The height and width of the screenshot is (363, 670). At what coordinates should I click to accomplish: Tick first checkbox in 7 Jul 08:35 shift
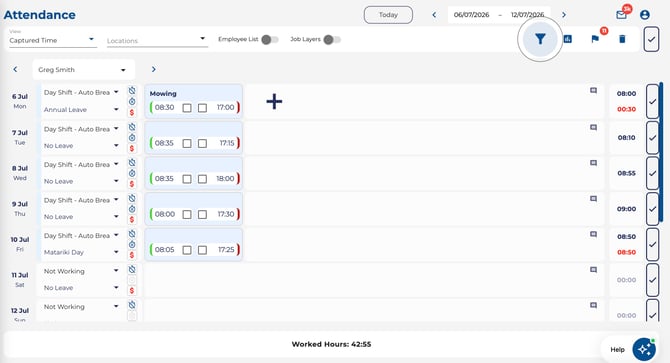[187, 143]
